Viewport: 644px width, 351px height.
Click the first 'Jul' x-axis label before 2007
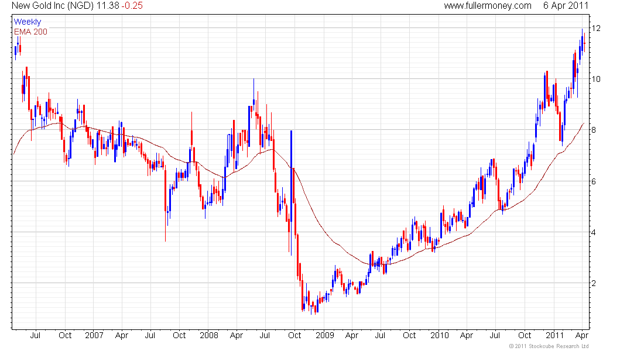point(35,335)
